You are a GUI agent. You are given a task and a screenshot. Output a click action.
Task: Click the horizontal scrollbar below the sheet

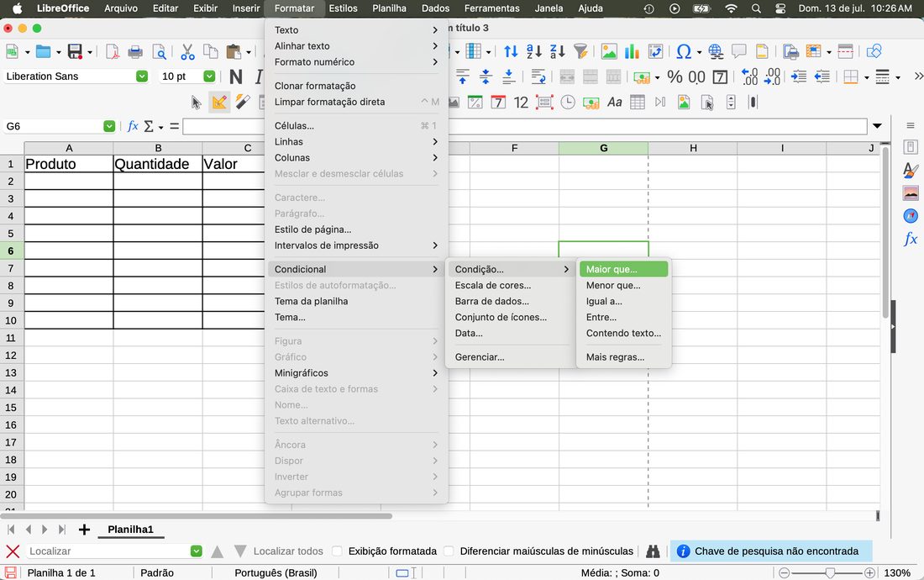197,516
